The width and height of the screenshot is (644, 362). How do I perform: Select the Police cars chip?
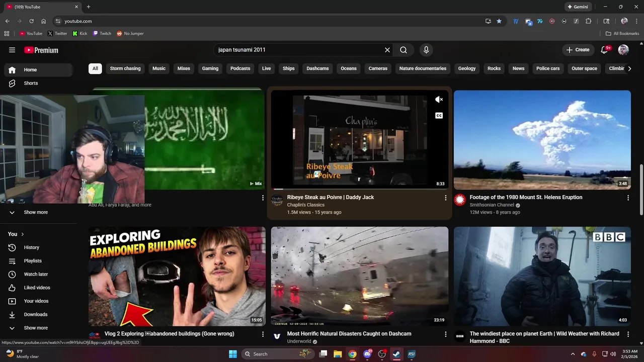pyautogui.click(x=548, y=68)
